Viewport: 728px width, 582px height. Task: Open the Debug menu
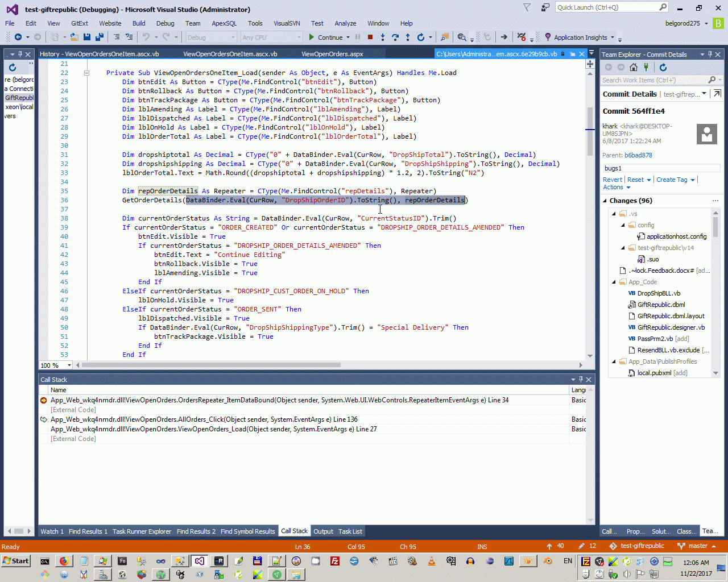point(165,23)
